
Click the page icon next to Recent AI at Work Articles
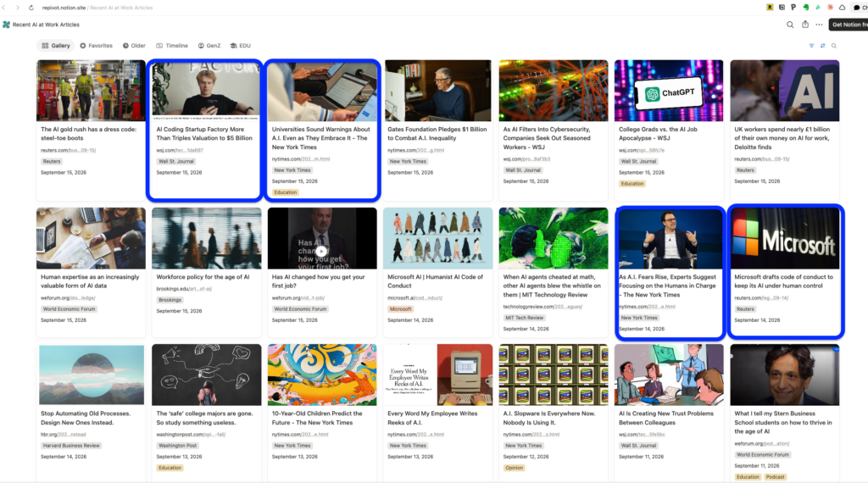click(6, 25)
